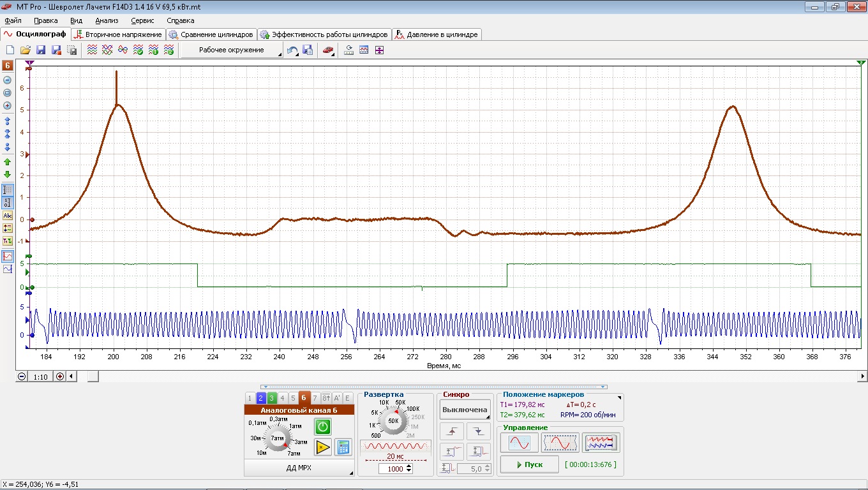868x490 pixels.
Task: Toggle the T1/T2 marker icon on sidebar
Action: pos(8,241)
